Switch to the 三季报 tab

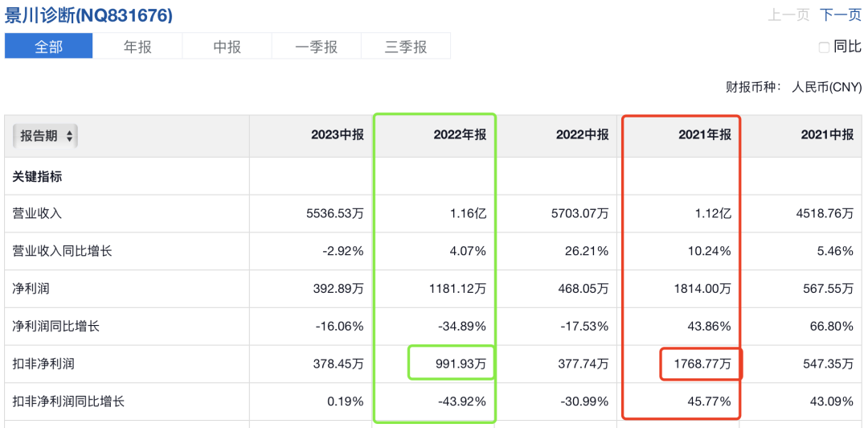click(405, 47)
